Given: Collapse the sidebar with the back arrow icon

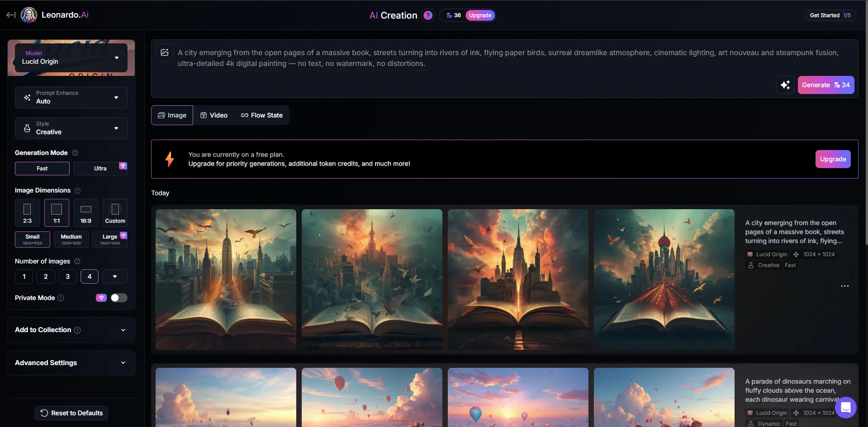Looking at the screenshot, I should [11, 15].
